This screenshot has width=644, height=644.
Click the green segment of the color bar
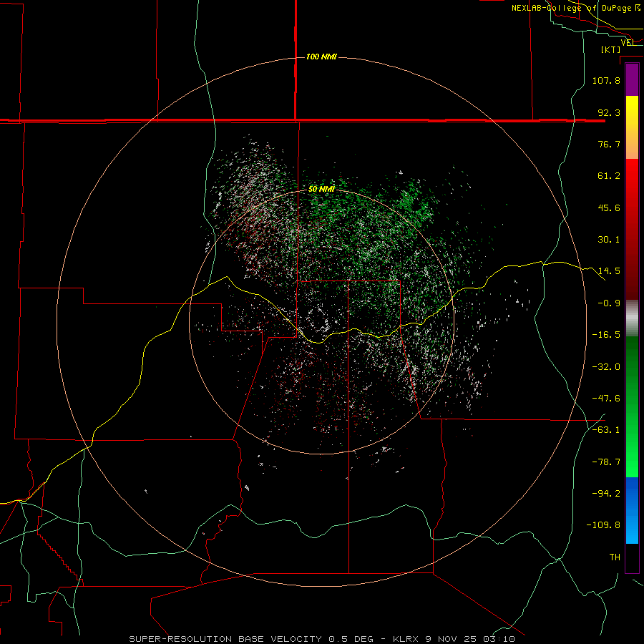pos(632,406)
